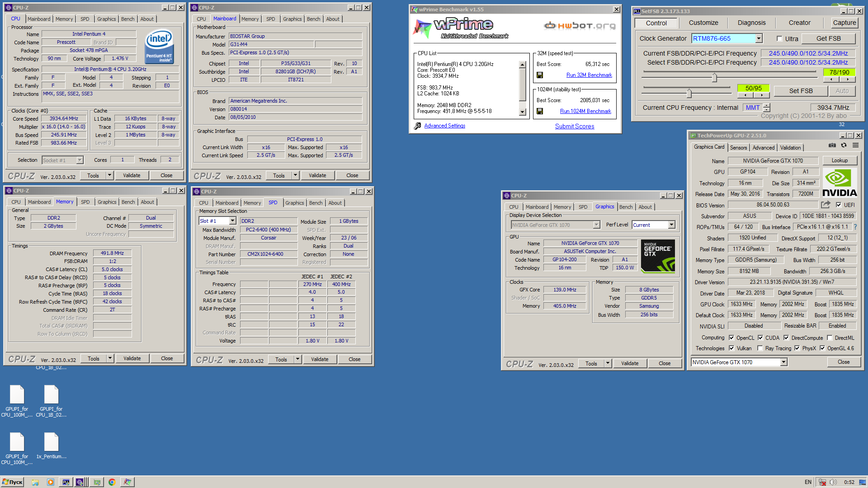Decrease the 78/190 FSB value with the left arrow

(x=831, y=80)
